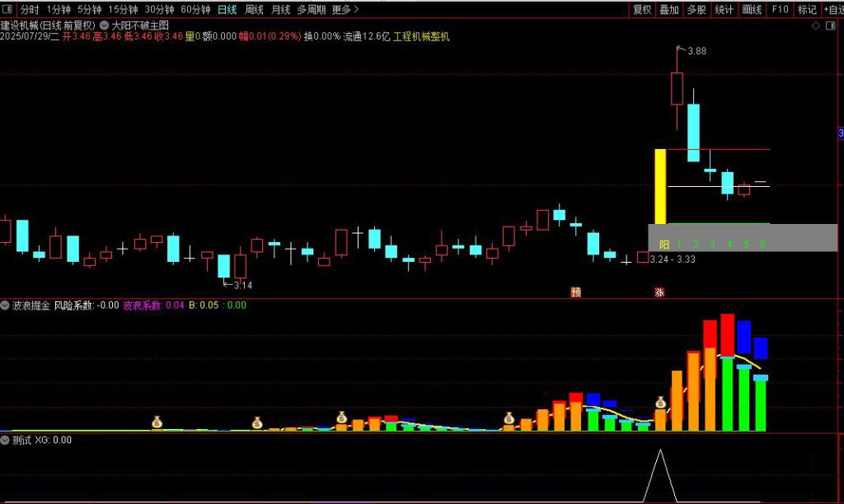
Task: Expand the 大阳不破主图 indicator dropdown
Action: pyautogui.click(x=104, y=26)
